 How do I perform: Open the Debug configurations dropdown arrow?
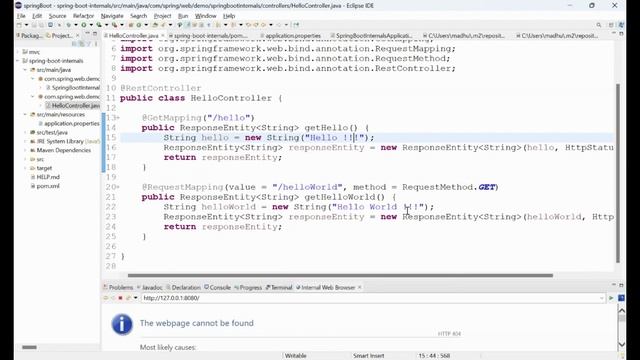76,25
